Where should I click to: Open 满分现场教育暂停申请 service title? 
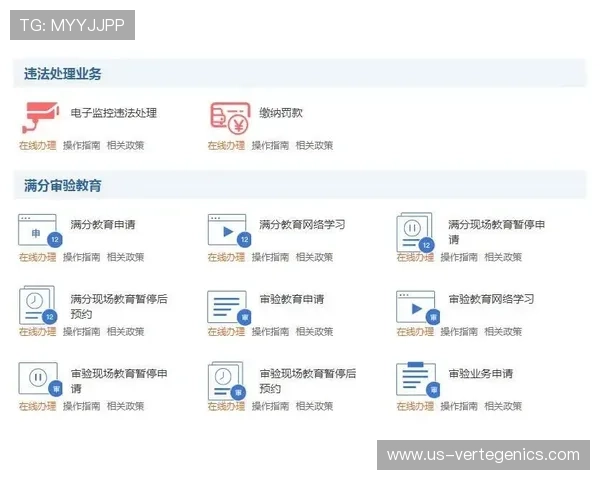496,232
